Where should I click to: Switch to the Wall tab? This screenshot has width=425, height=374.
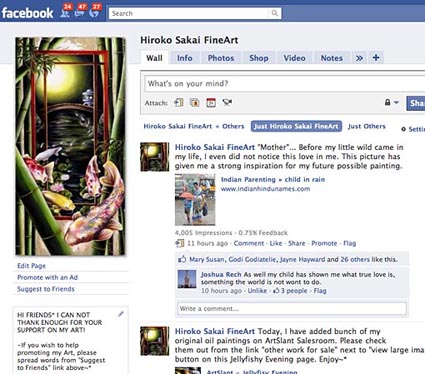[154, 58]
